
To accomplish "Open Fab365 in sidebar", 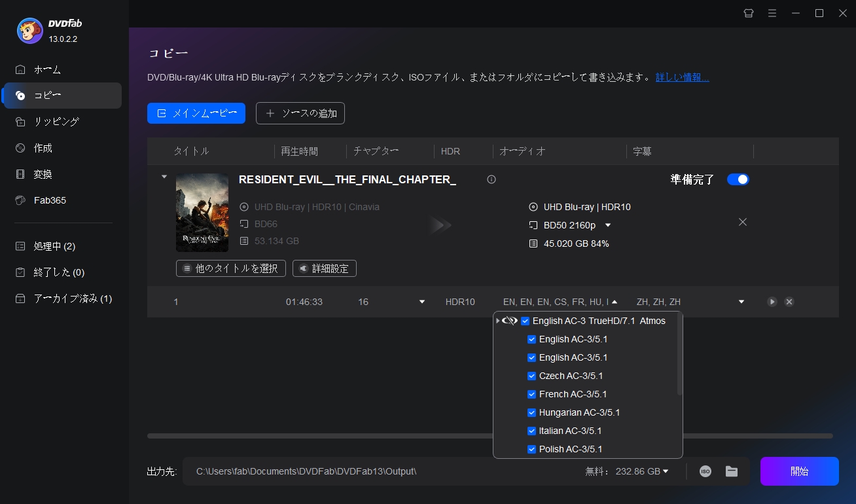I will (50, 200).
